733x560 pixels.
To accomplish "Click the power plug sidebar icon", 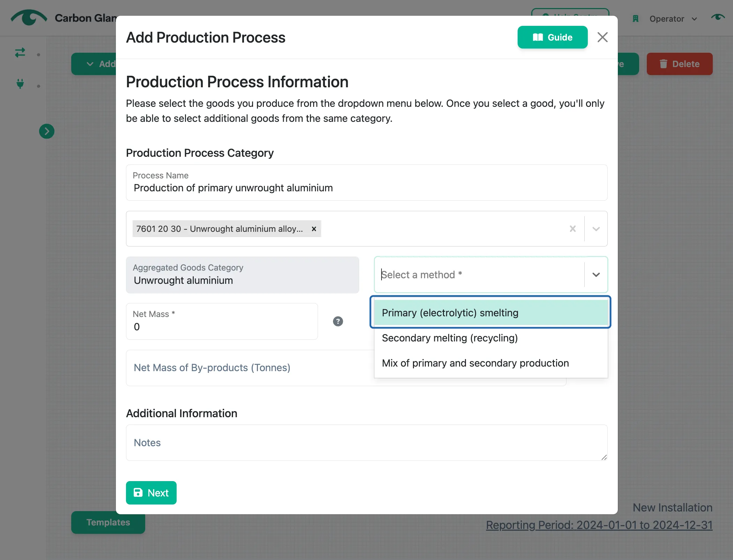I will click(x=20, y=84).
